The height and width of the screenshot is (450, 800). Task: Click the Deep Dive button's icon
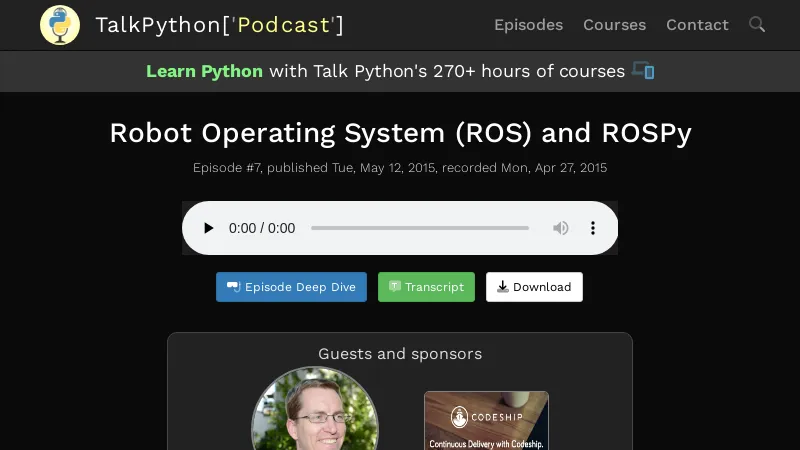233,287
